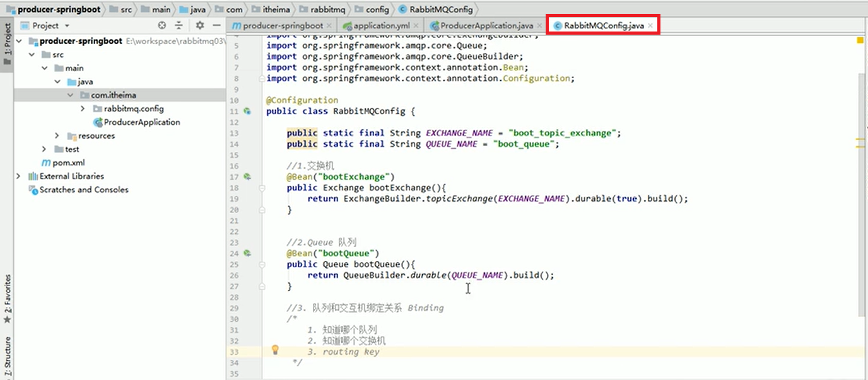Open the Project panel settings gear
This screenshot has height=380, width=868.
200,25
